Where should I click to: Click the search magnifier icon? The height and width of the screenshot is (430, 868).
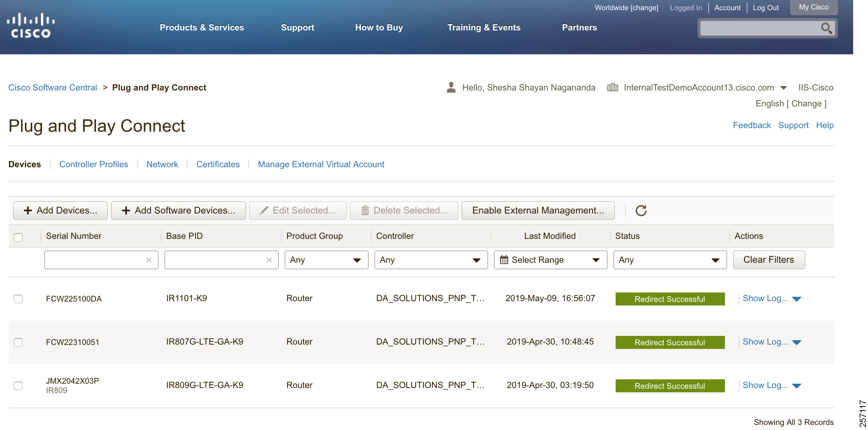point(826,28)
